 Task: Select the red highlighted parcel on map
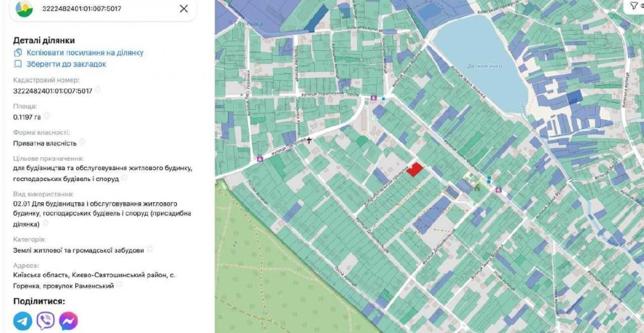click(415, 169)
